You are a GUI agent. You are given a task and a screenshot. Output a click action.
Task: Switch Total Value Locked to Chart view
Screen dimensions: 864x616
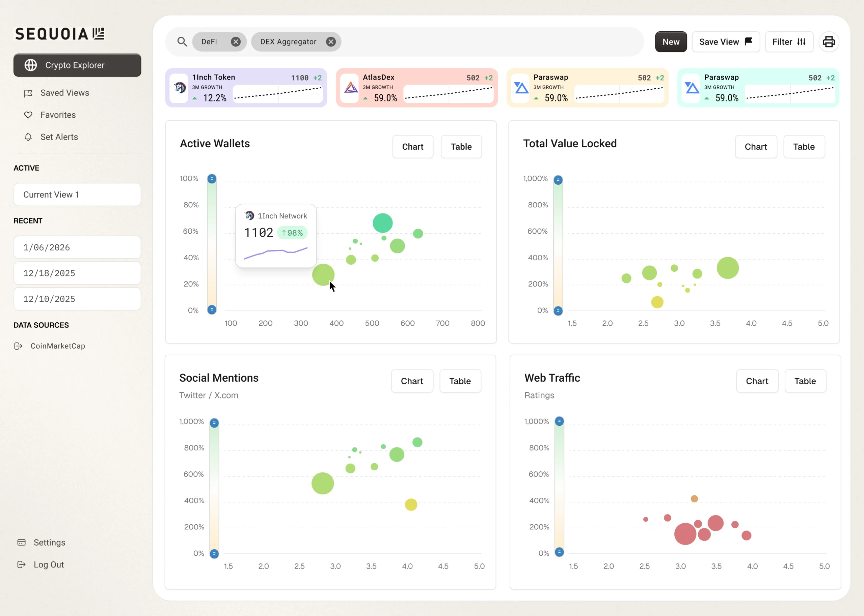(755, 147)
